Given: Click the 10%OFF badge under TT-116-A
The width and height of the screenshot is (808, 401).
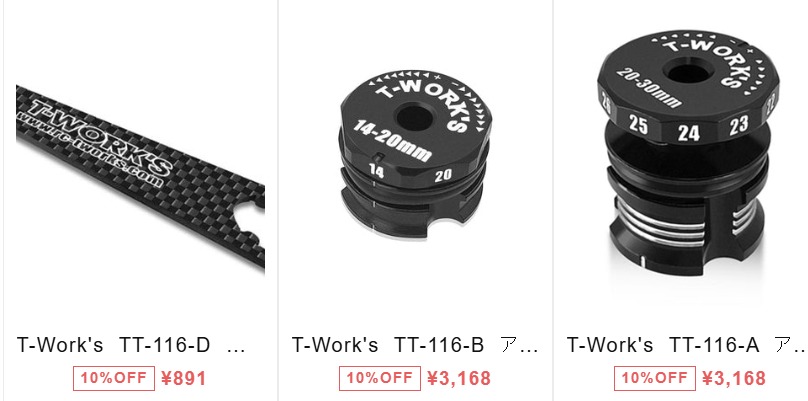Looking at the screenshot, I should 654,378.
